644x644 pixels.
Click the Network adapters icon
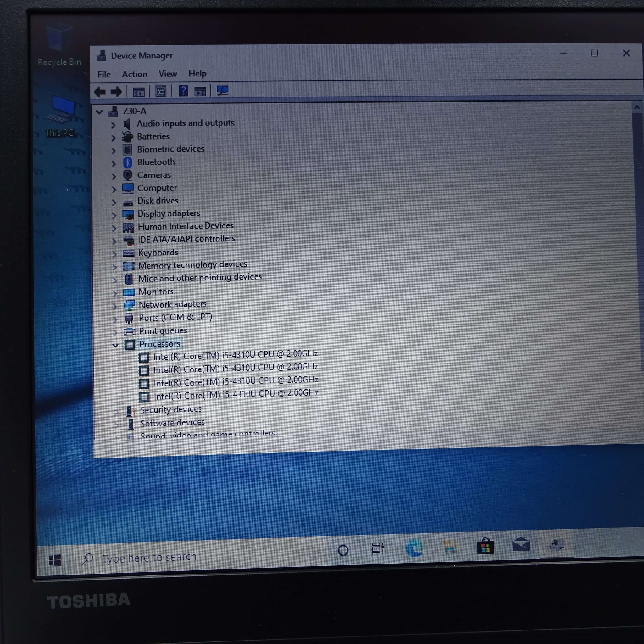tap(129, 305)
